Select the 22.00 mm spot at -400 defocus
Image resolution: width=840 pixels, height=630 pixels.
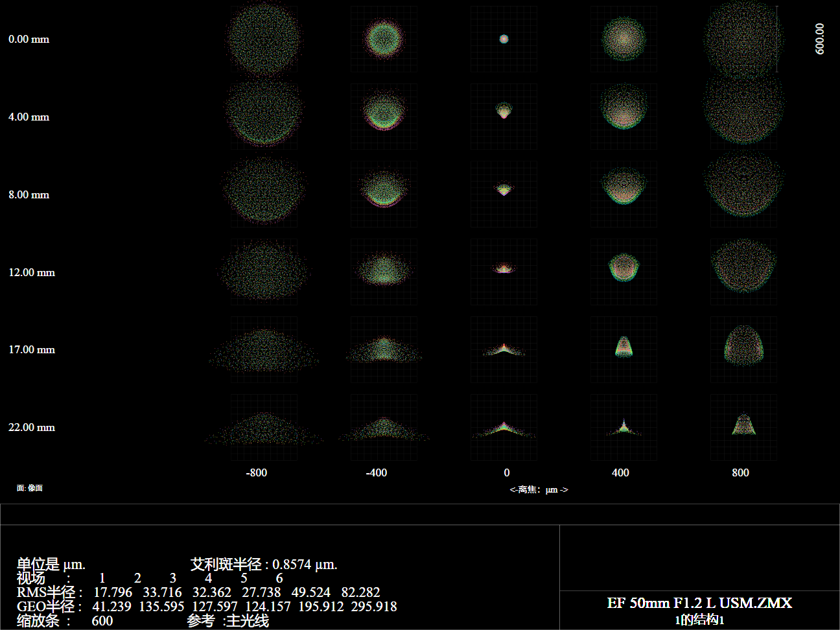click(384, 427)
